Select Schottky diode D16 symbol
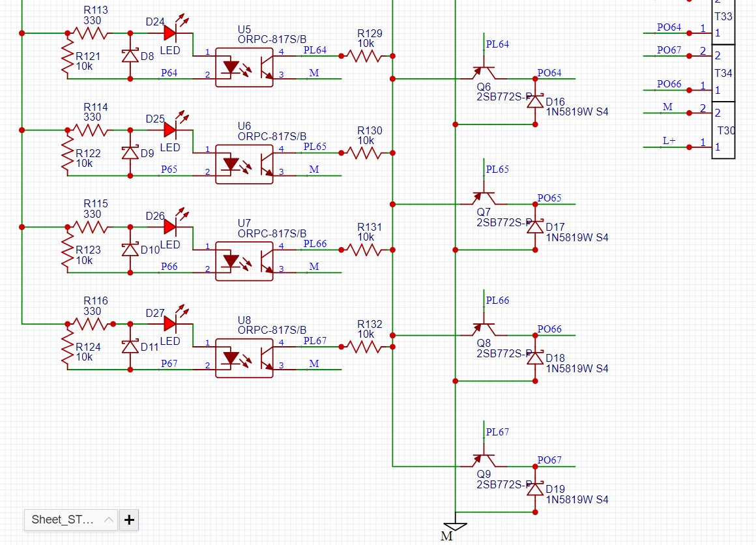The height and width of the screenshot is (545, 756). point(535,101)
